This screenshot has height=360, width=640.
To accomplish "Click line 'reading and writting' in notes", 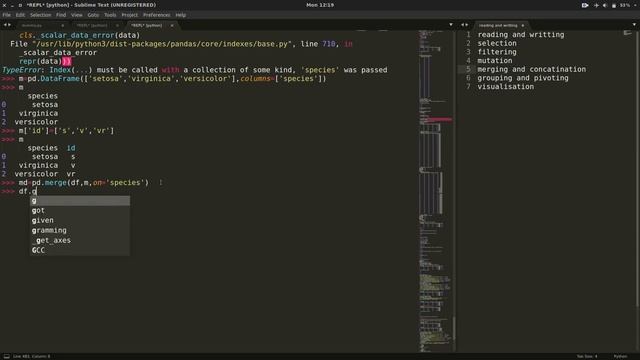I will (521, 35).
